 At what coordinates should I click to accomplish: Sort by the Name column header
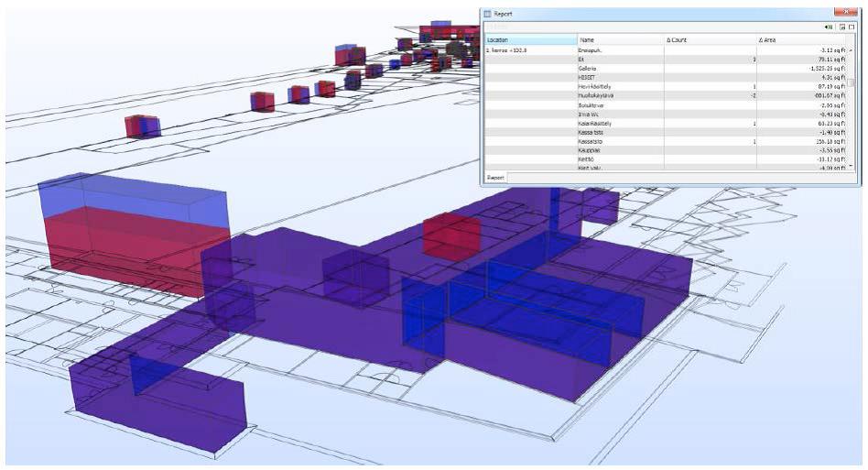[x=620, y=40]
